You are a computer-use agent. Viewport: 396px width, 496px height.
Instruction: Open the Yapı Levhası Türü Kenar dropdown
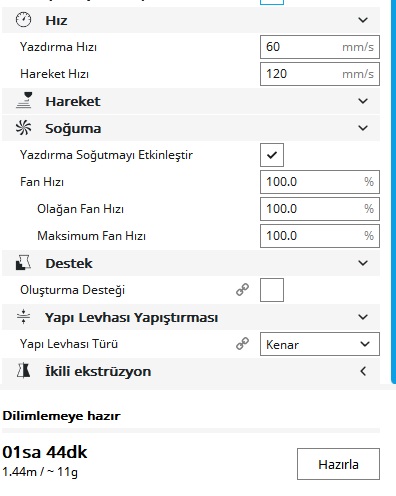pyautogui.click(x=320, y=344)
